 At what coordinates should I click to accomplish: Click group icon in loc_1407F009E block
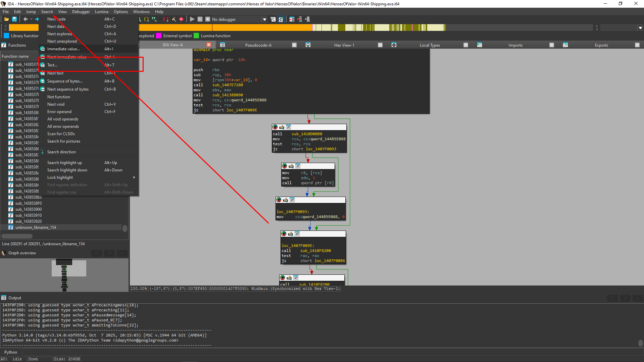click(x=297, y=234)
